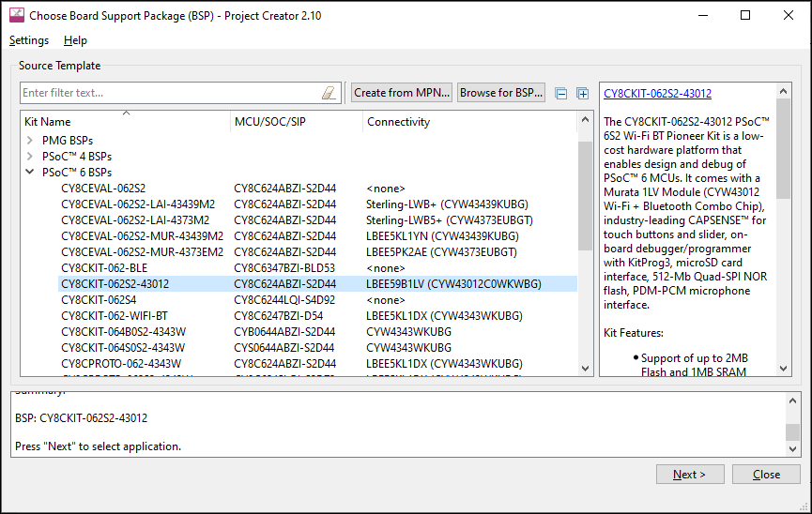Open the Help menu

tap(75, 40)
